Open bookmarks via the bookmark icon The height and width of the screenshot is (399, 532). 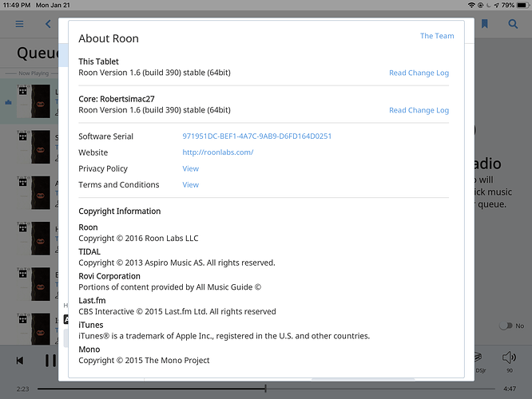pyautogui.click(x=485, y=24)
